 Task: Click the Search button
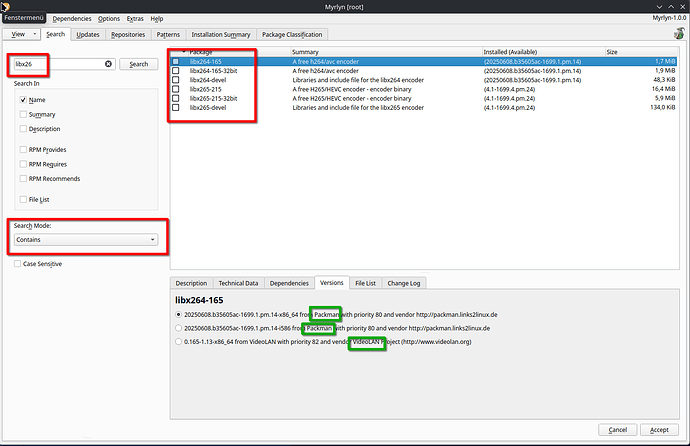(139, 64)
